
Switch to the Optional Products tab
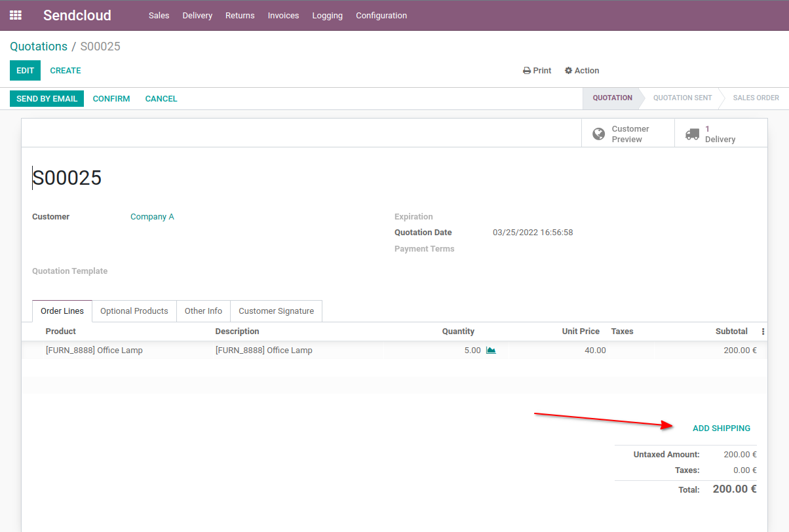[134, 311]
